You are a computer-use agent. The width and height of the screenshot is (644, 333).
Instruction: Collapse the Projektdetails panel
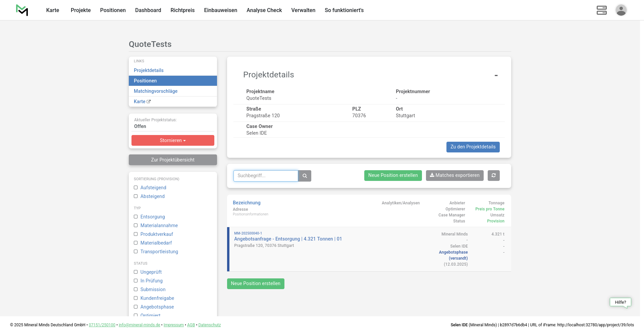coord(496,75)
